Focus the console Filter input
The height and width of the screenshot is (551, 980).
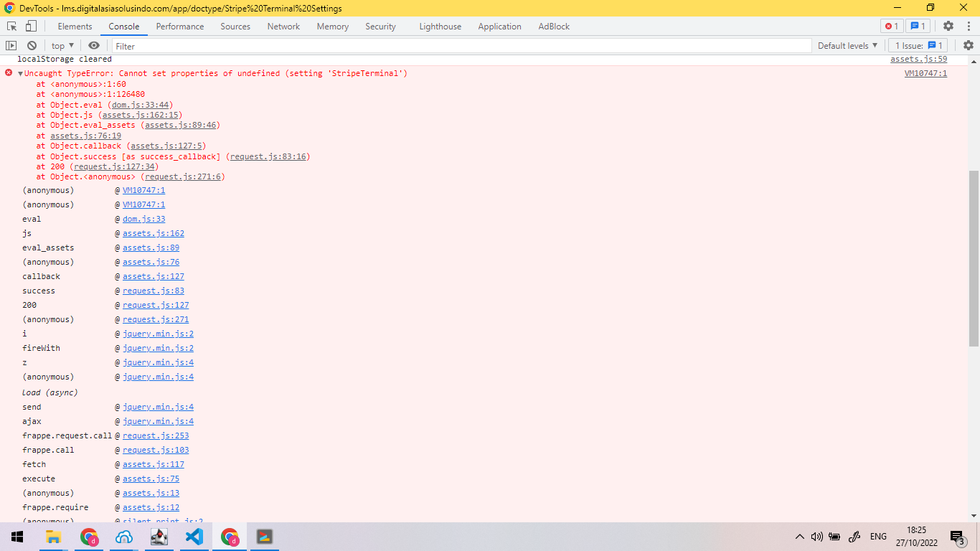(461, 45)
